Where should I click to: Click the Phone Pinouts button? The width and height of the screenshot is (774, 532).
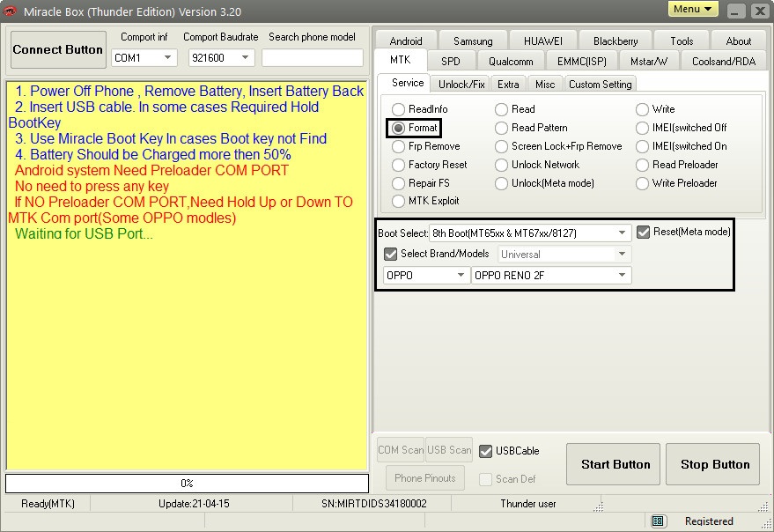click(425, 478)
